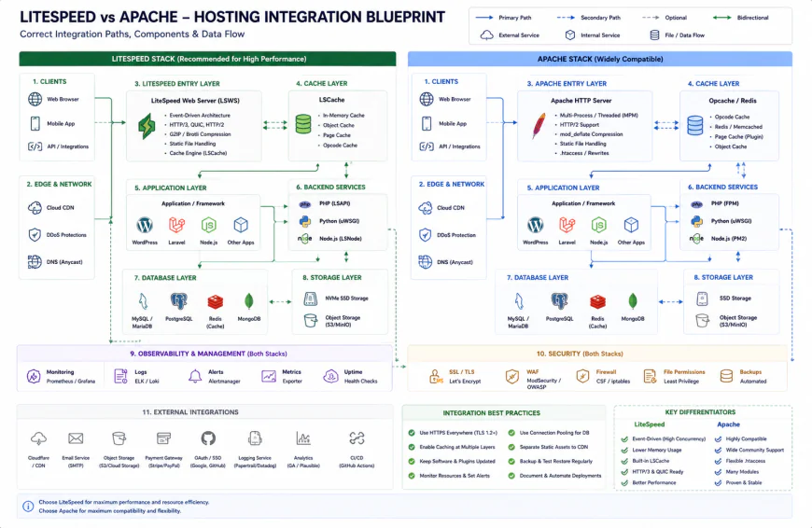Click 'Use HTTPS Everywhere (TLS 1.2+)' best practice
This screenshot has height=528, width=812.
[x=458, y=433]
